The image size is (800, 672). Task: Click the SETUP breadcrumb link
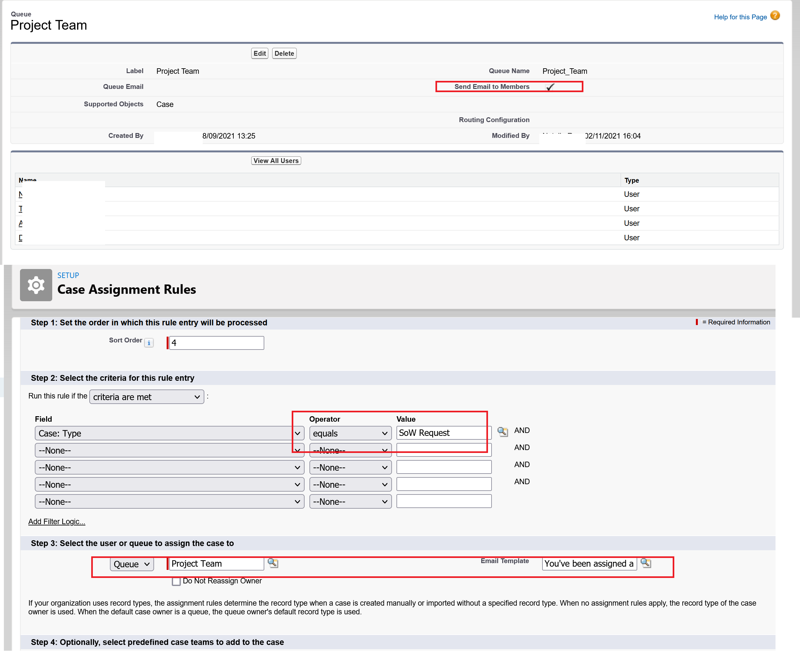tap(68, 275)
